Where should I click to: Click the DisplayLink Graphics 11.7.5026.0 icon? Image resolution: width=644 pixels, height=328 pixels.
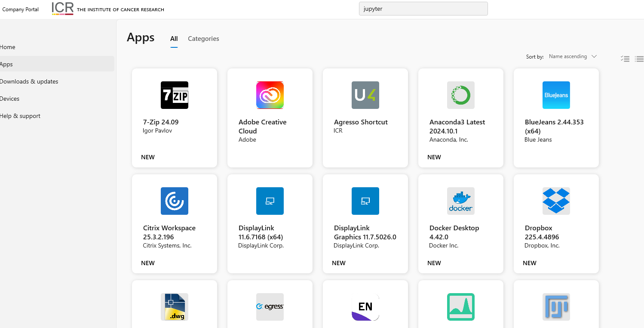(x=365, y=201)
